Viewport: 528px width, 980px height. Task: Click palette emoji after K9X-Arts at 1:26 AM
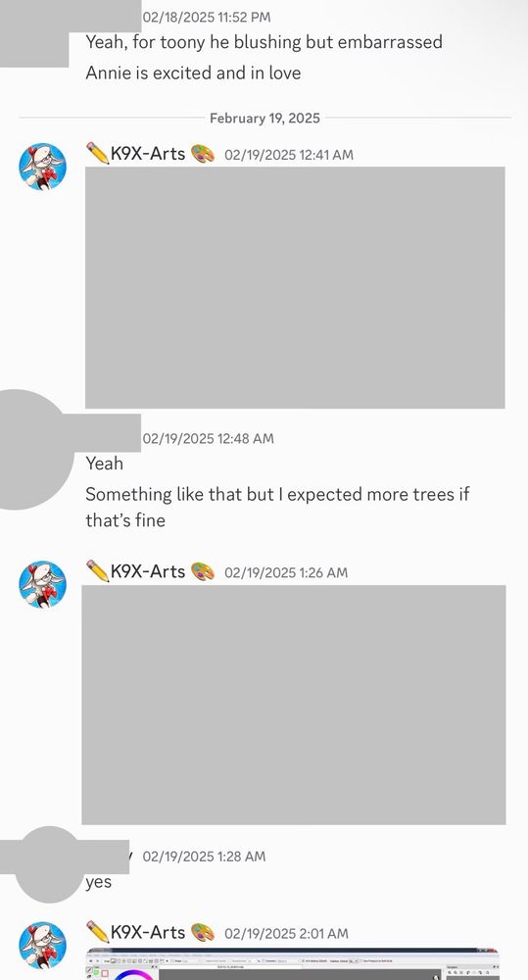pos(203,571)
